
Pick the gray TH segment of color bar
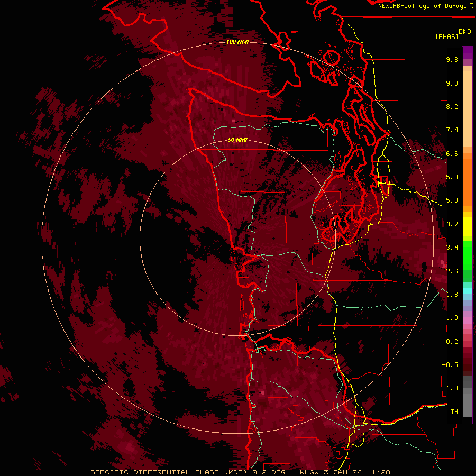point(467,402)
